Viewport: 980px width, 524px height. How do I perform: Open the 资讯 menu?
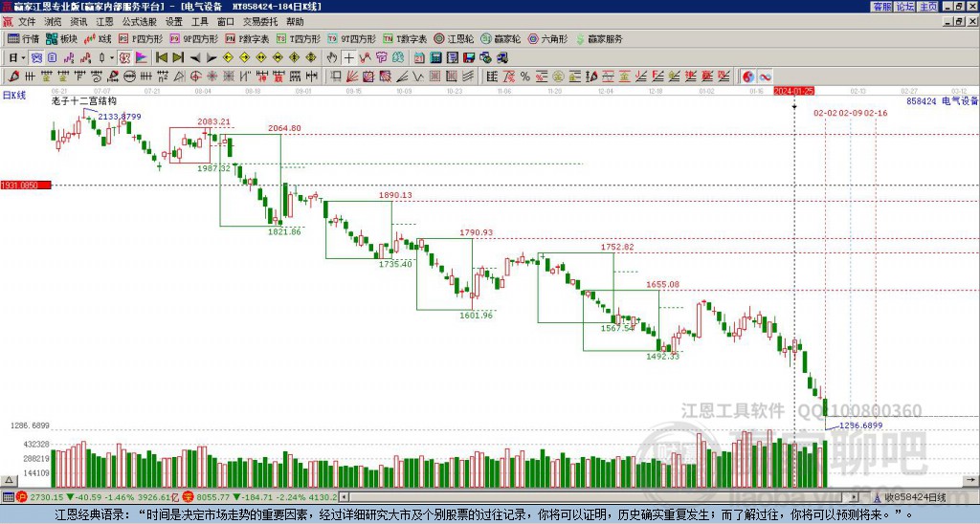coord(78,22)
